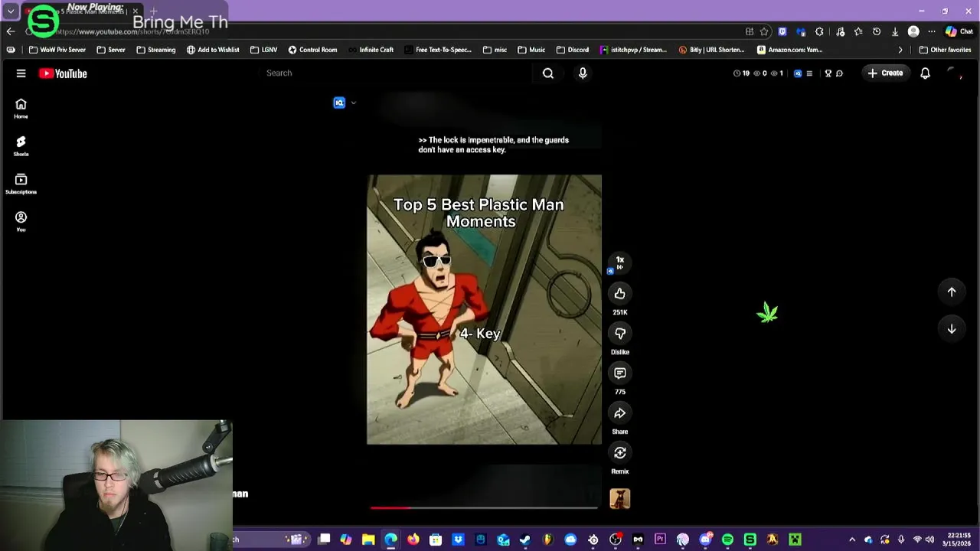980x551 pixels.
Task: Click the browser address bar URL
Action: pyautogui.click(x=132, y=31)
